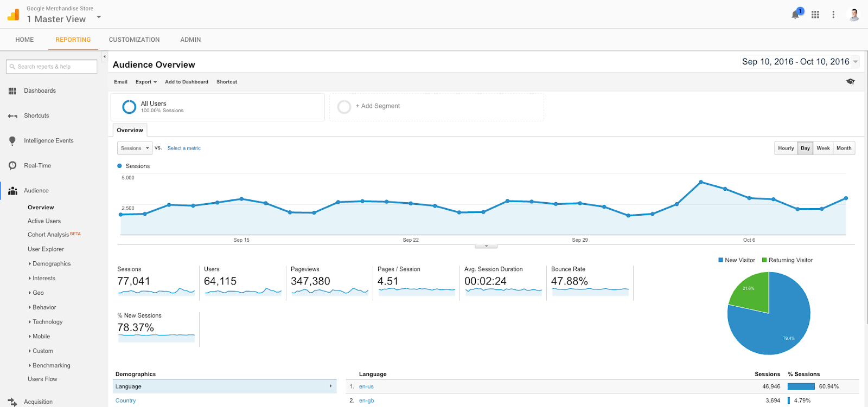Click the notifications bell icon
Image resolution: width=868 pixels, height=407 pixels.
(x=796, y=15)
